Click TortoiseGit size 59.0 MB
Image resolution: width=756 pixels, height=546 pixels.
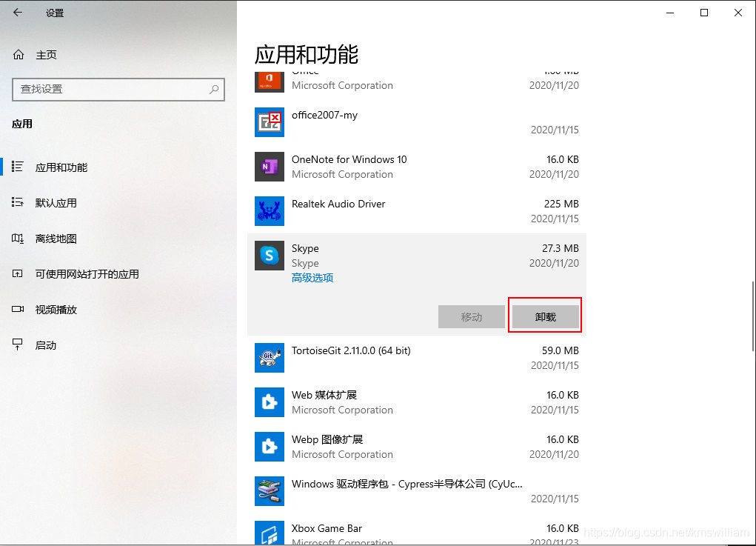(x=561, y=350)
